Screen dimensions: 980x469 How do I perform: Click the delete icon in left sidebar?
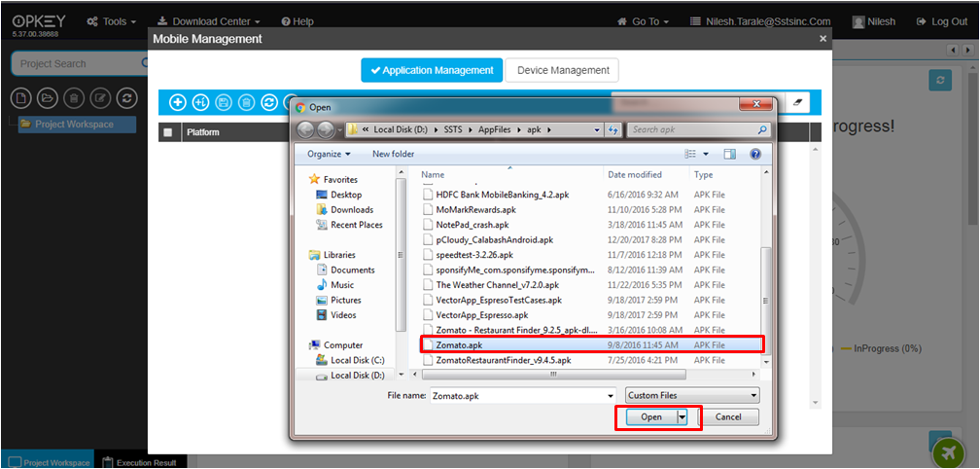[x=74, y=97]
